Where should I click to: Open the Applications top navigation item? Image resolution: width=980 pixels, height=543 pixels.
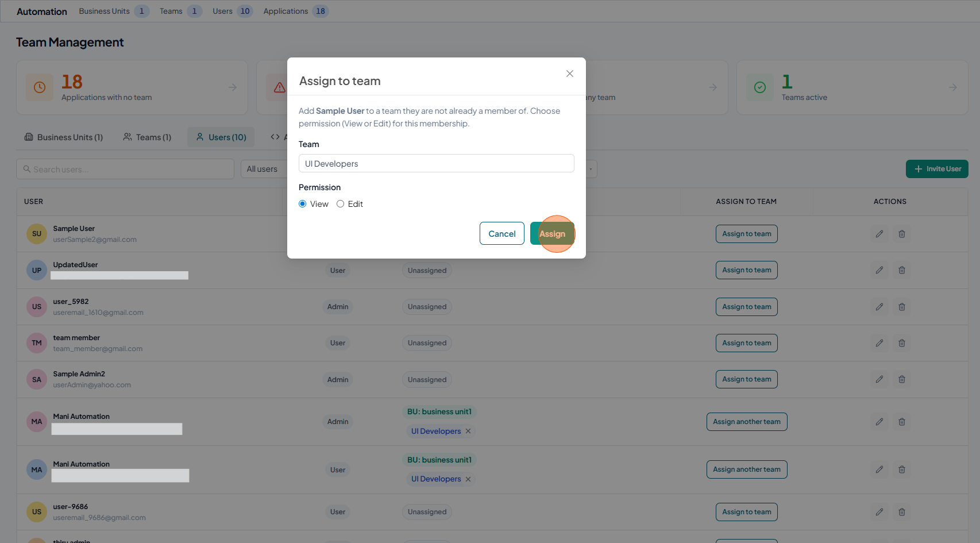(295, 11)
